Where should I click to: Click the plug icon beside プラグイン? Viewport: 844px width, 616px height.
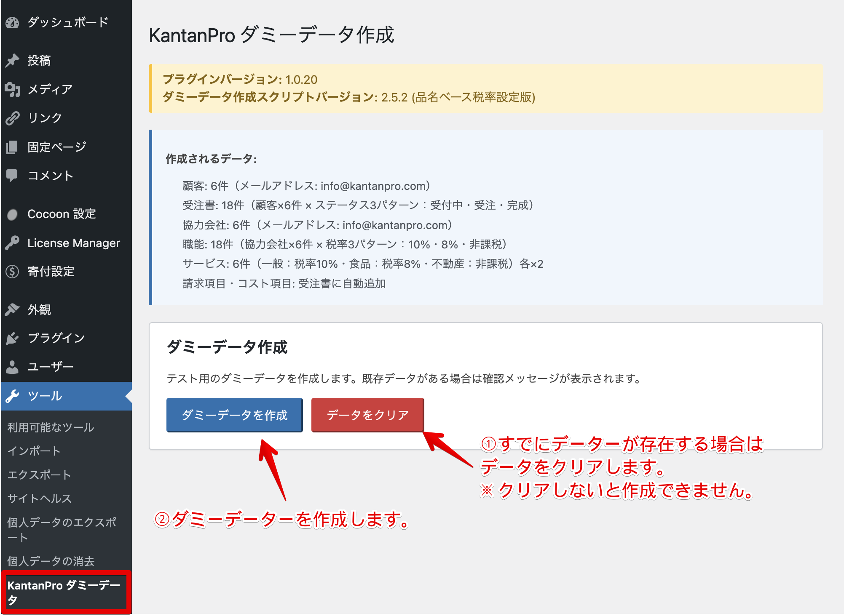coord(13,338)
